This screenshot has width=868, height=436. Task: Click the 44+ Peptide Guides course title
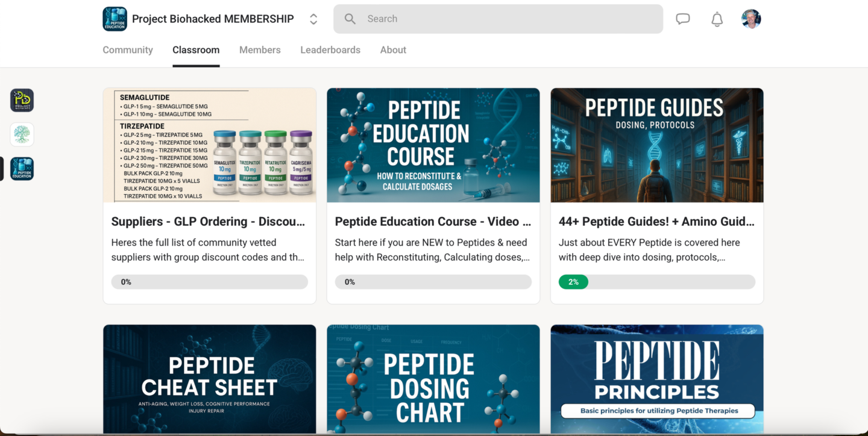click(656, 221)
